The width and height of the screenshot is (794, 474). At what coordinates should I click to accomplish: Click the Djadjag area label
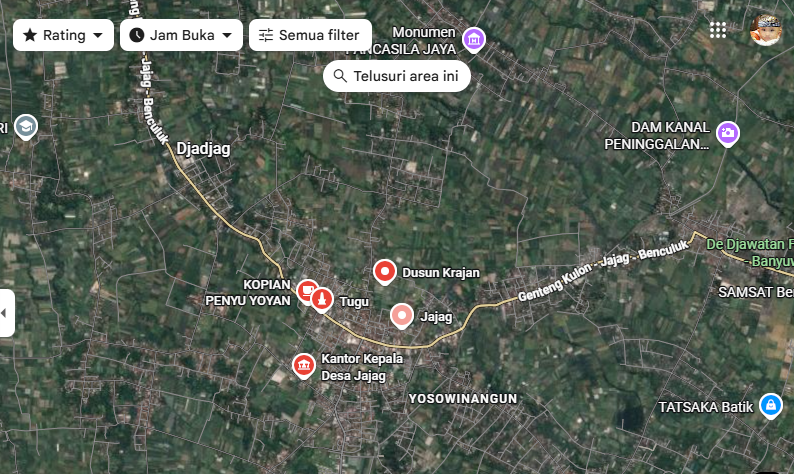tap(203, 149)
